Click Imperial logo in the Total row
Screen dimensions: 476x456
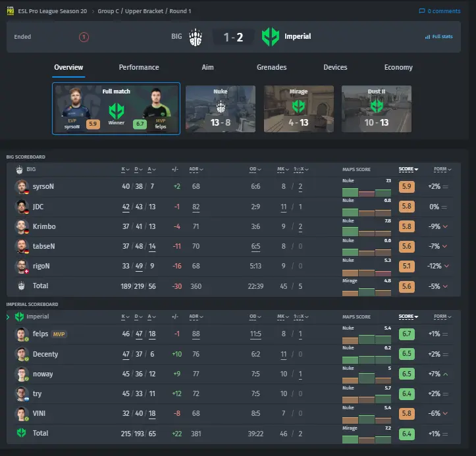[21, 433]
